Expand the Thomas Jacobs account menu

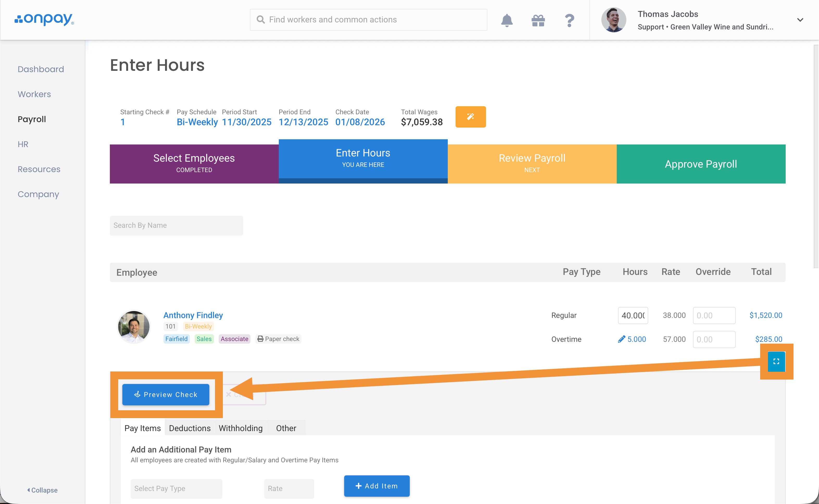(800, 20)
